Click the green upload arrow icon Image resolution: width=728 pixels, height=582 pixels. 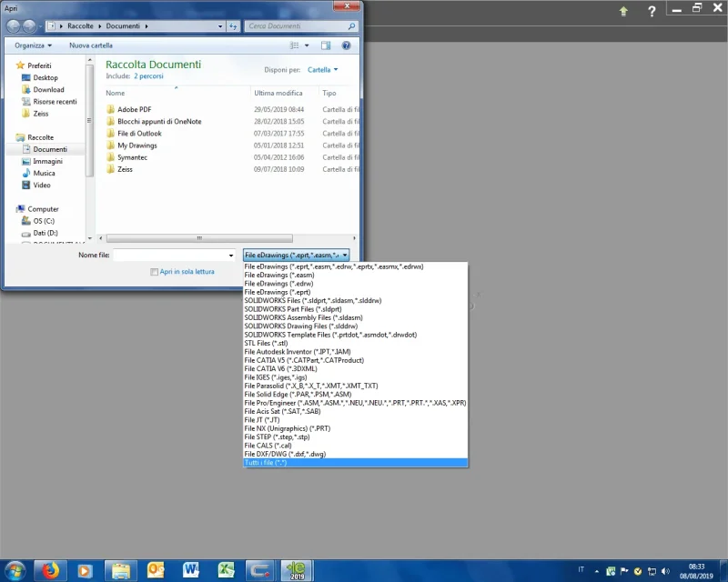click(x=623, y=11)
